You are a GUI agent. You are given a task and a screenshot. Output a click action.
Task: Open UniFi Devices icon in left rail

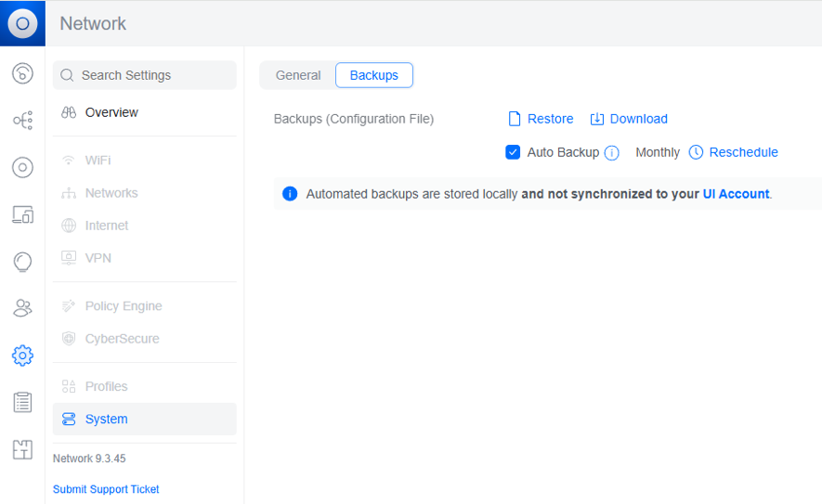22,167
